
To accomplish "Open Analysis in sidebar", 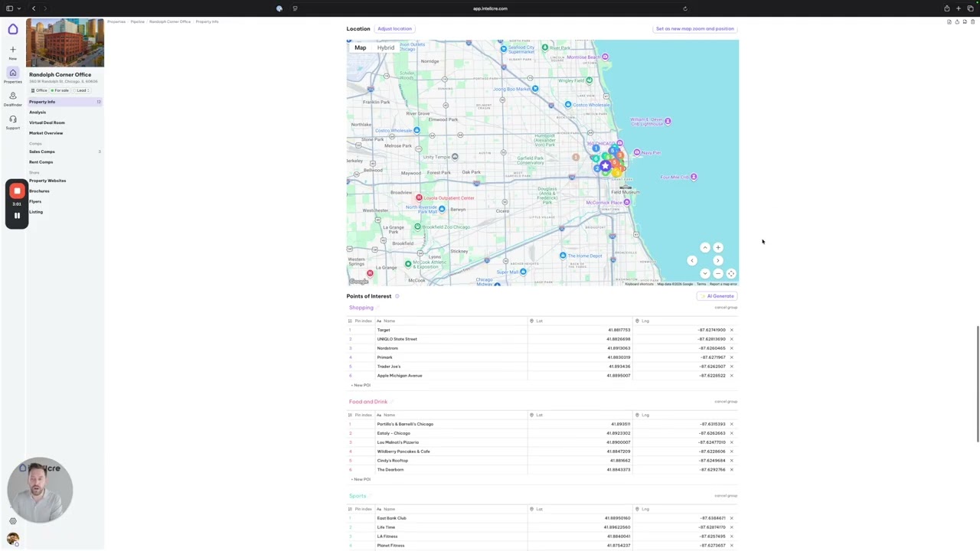I will click(38, 112).
